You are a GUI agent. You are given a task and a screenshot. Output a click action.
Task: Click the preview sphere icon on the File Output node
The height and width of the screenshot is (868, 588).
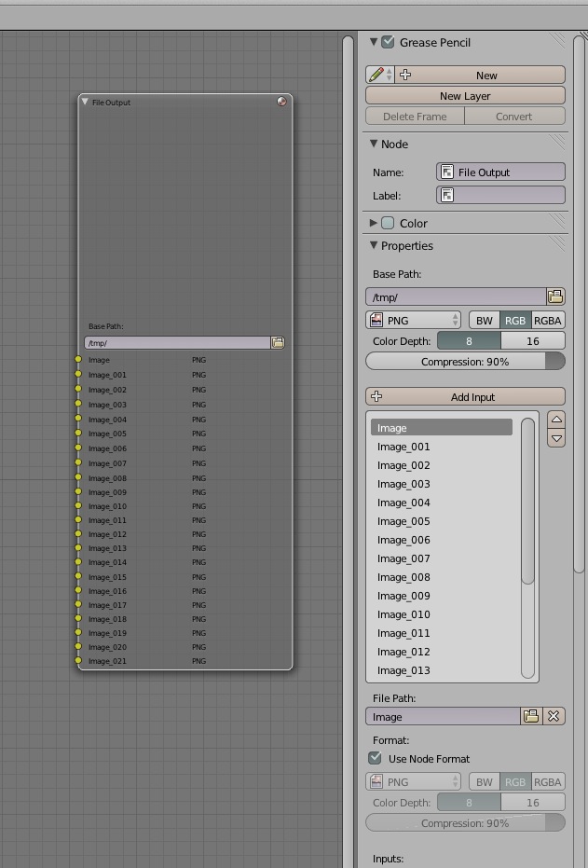[x=281, y=102]
